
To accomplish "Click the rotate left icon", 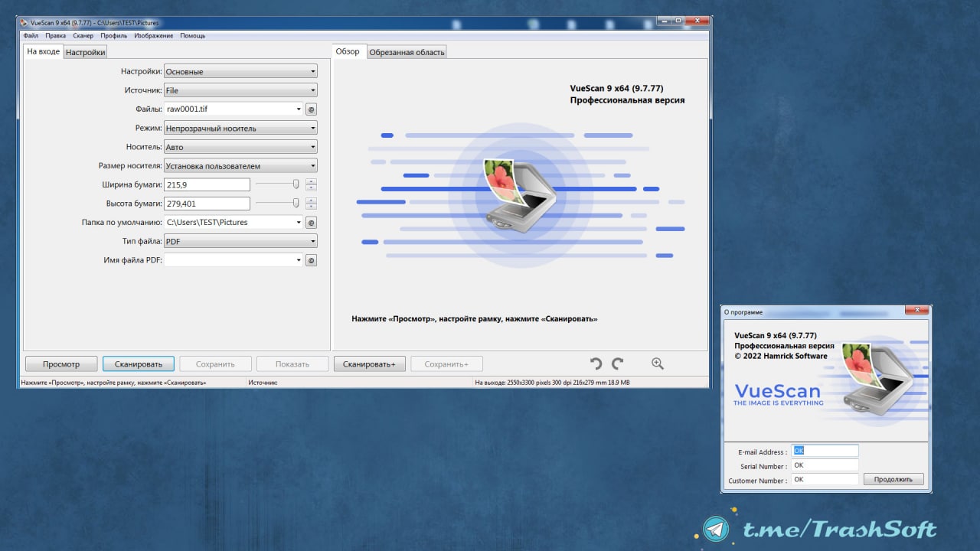I will click(596, 364).
